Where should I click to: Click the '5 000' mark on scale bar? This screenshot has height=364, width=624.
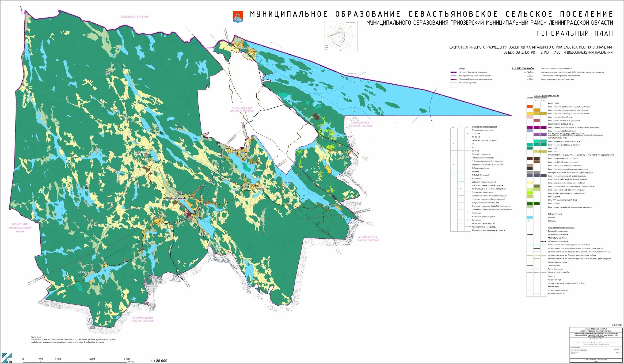click(92, 359)
